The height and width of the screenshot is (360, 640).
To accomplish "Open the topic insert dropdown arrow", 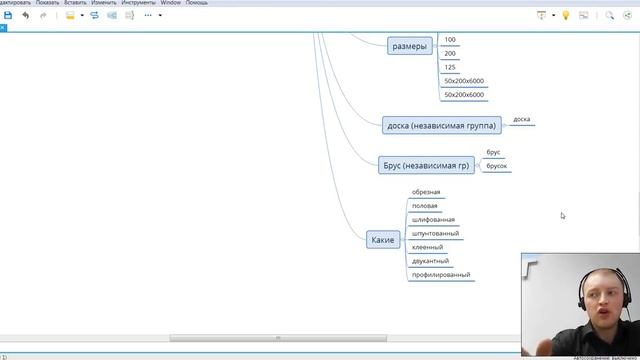I will [x=82, y=16].
